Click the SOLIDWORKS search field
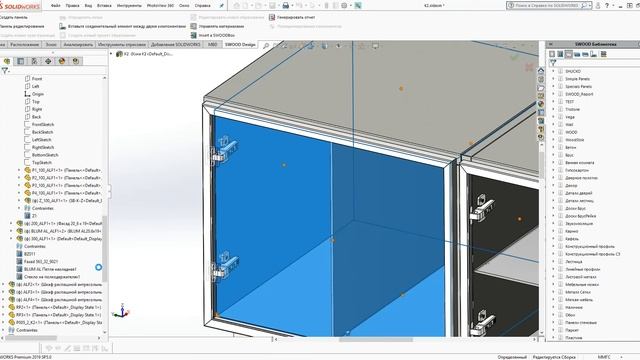This screenshot has height=360, width=640. (x=548, y=6)
